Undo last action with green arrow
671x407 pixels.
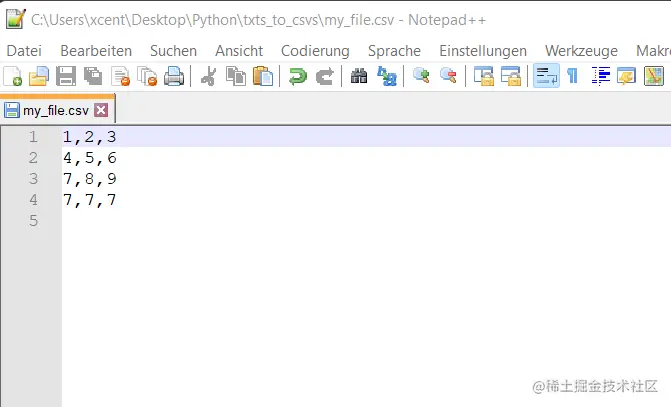pyautogui.click(x=298, y=76)
